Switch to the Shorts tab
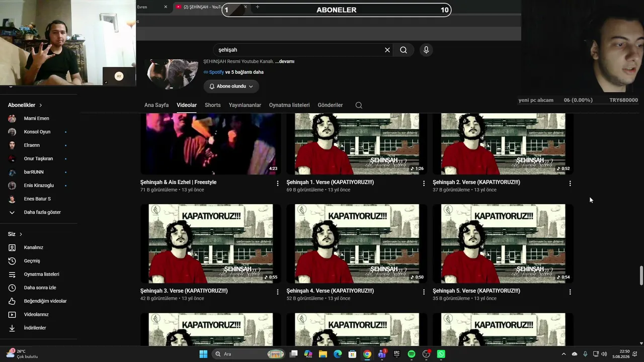 213,105
